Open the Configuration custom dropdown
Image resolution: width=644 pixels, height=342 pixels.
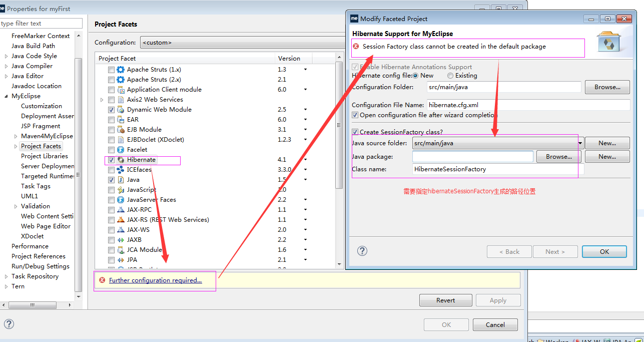point(243,43)
